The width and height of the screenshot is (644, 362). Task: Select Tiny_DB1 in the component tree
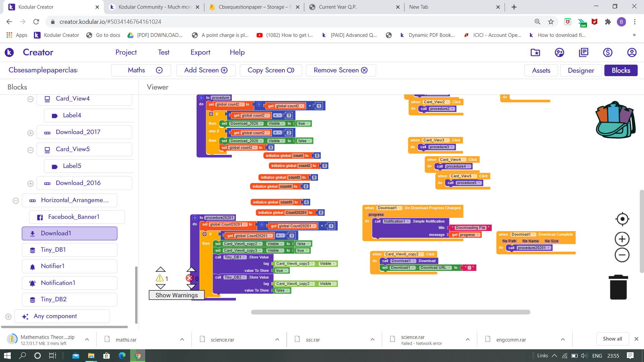(53, 250)
